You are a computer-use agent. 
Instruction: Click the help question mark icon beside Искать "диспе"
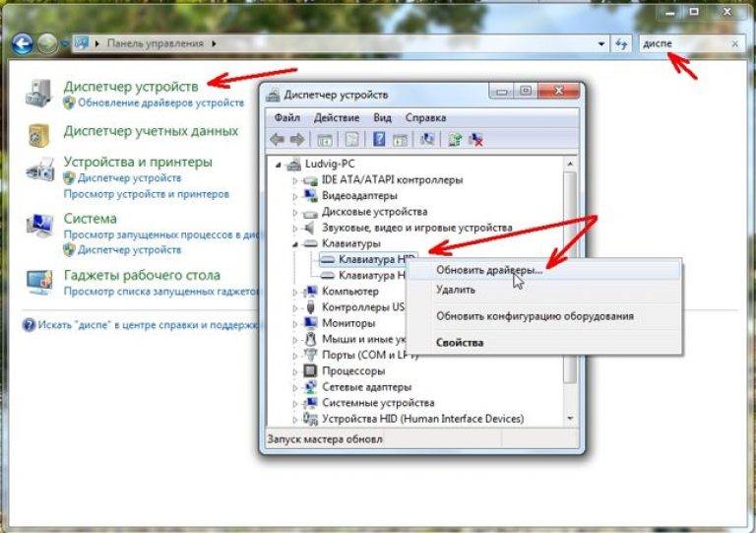point(29,324)
